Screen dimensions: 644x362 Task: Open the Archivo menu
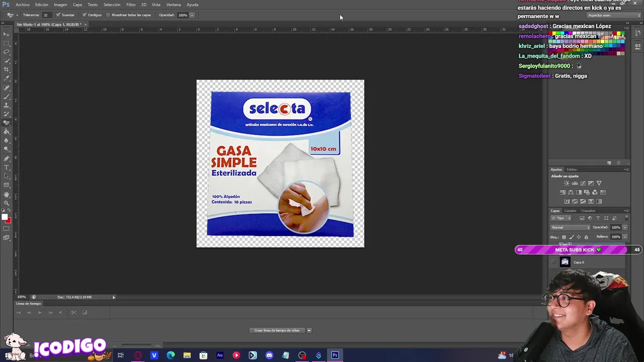click(x=23, y=5)
